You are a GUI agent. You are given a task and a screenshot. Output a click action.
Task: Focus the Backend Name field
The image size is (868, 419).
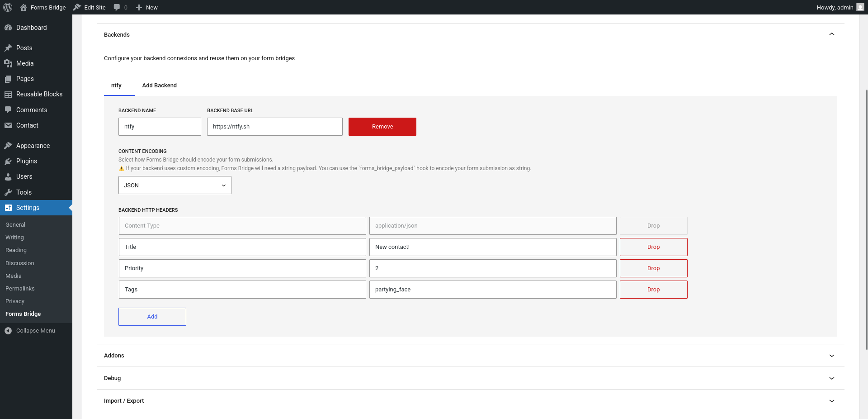pyautogui.click(x=160, y=127)
